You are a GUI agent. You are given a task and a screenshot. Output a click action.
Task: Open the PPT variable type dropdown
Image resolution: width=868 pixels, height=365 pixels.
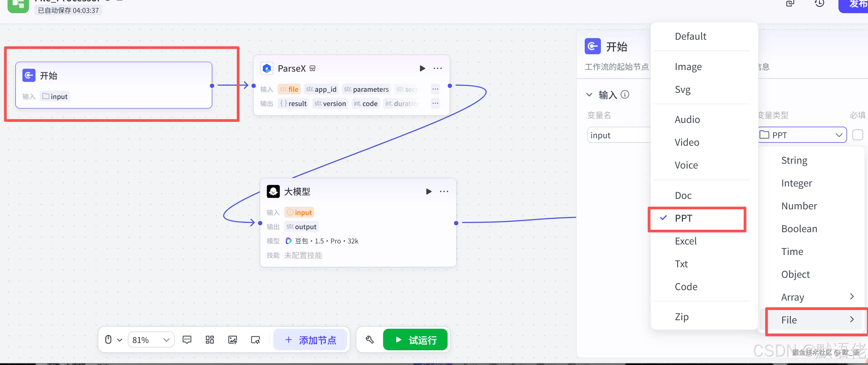802,135
